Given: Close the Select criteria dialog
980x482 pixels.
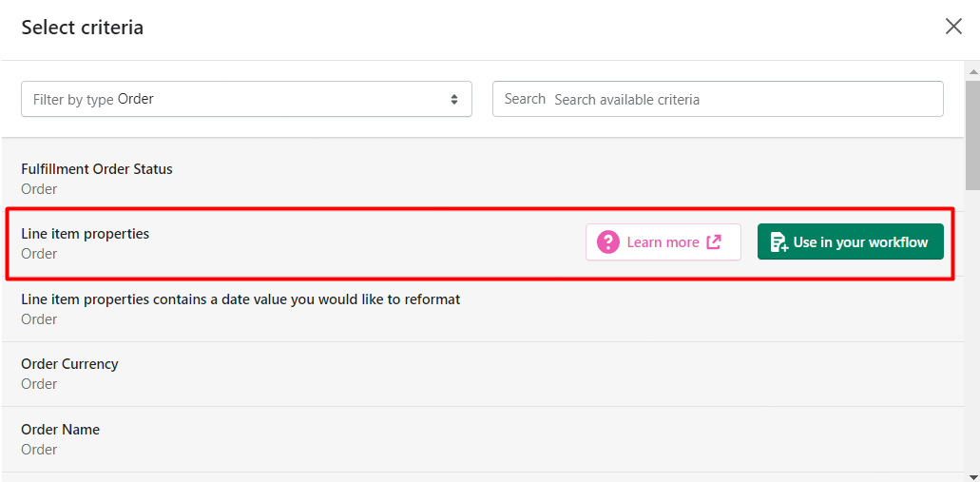Looking at the screenshot, I should click(953, 27).
